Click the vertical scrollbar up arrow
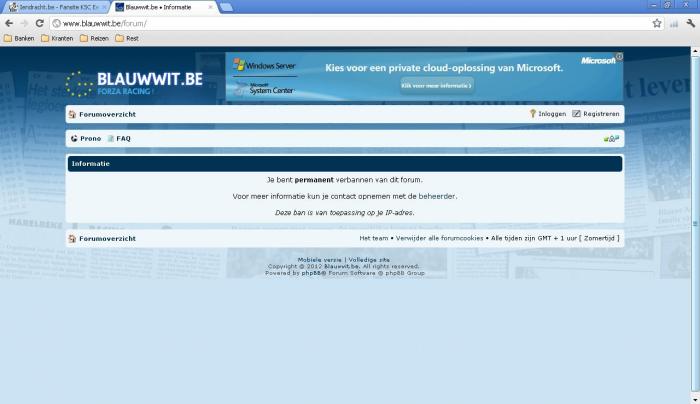 695,52
